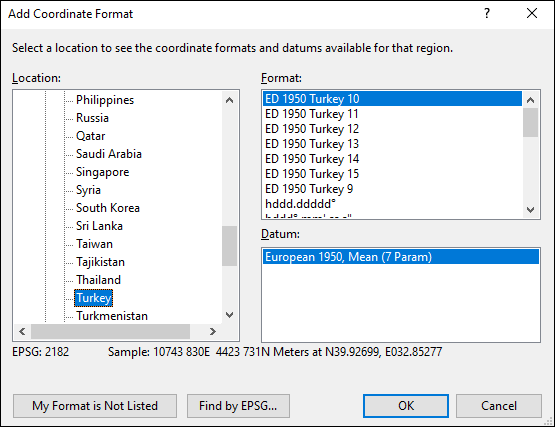This screenshot has width=555, height=427.
Task: Click the Location list scroll down arrow
Action: click(229, 315)
